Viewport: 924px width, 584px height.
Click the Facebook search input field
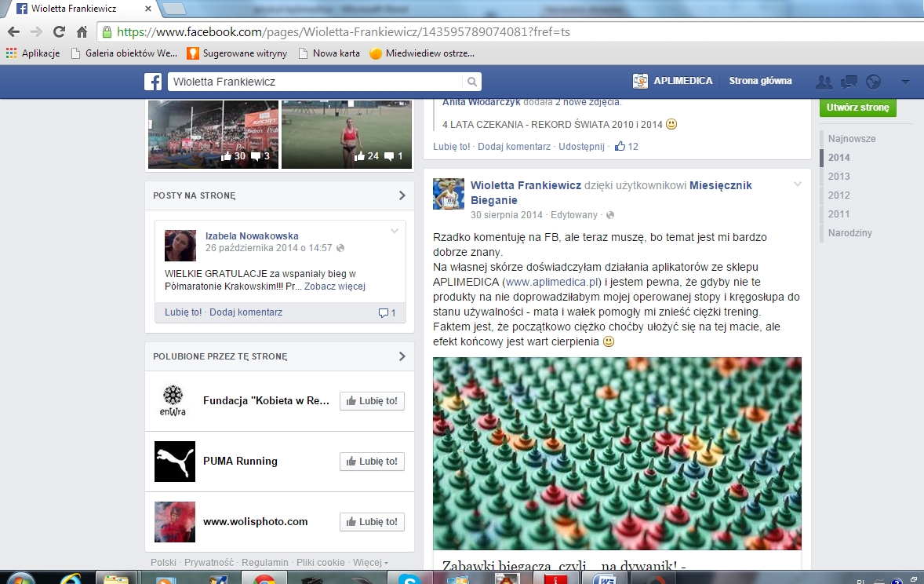[314, 82]
